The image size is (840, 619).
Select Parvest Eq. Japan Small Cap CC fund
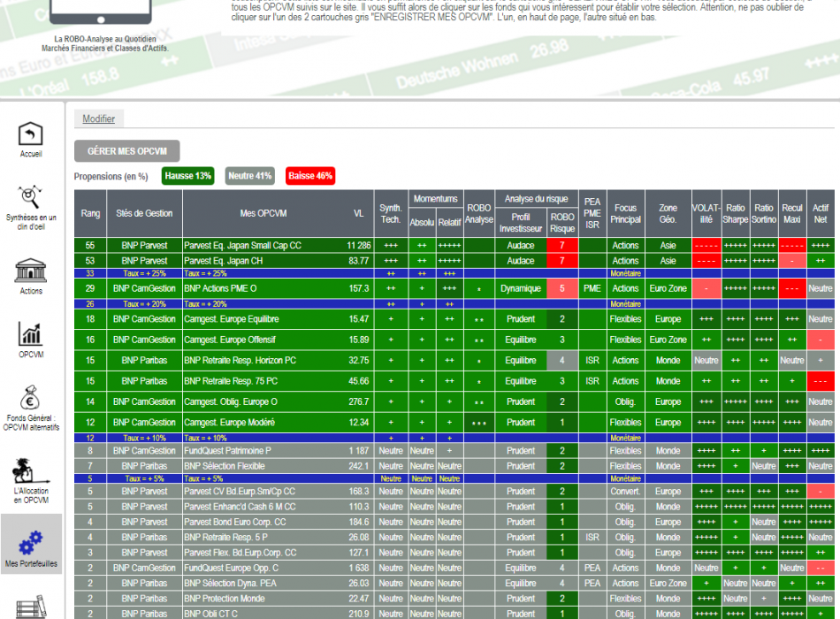pyautogui.click(x=242, y=246)
